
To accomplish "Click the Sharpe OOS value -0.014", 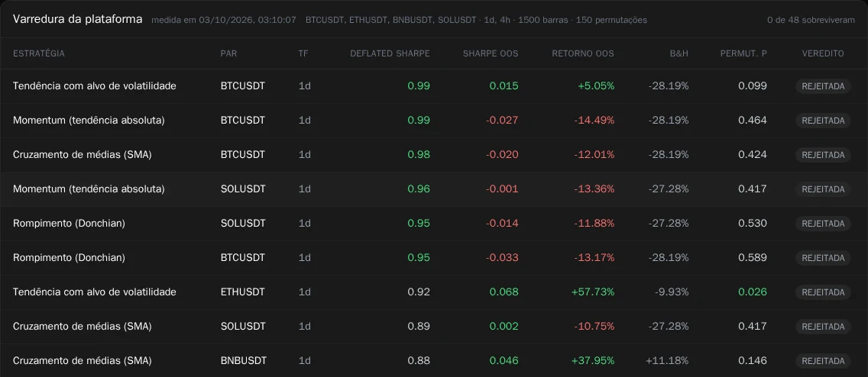I will (x=502, y=224).
